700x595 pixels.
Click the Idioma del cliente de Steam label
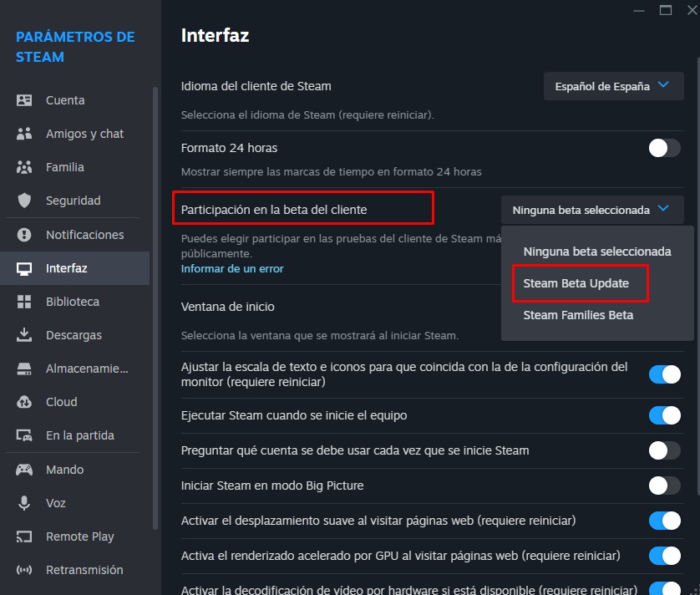pos(256,86)
